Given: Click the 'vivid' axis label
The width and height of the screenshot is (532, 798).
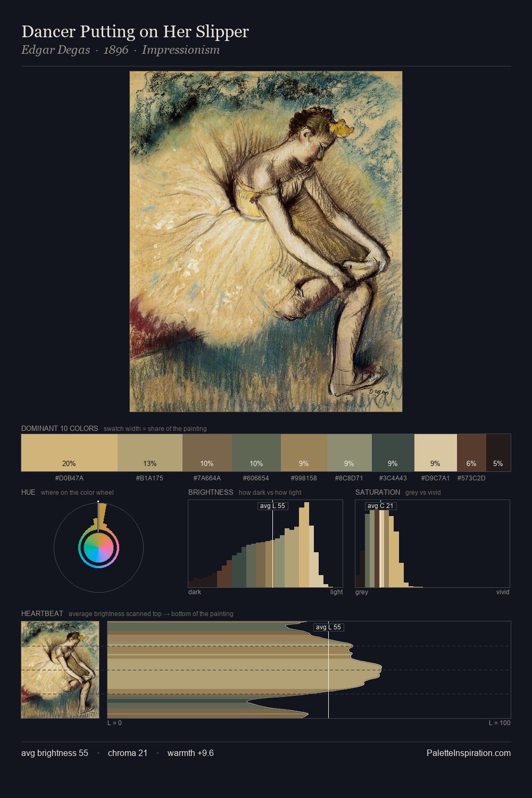Looking at the screenshot, I should (x=503, y=592).
